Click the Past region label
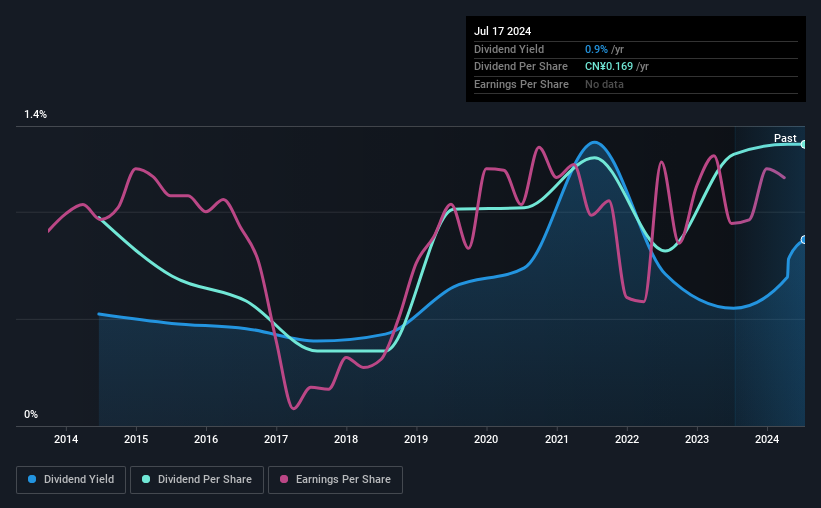 785,138
